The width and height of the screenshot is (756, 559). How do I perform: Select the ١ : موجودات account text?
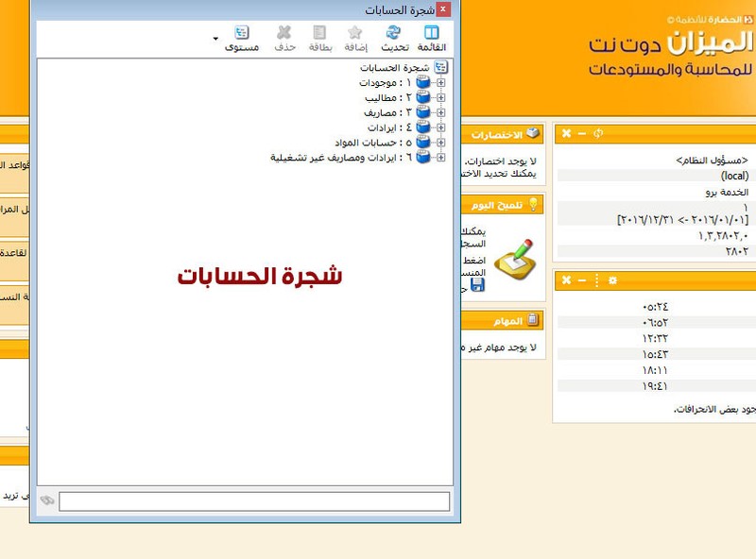(x=386, y=83)
